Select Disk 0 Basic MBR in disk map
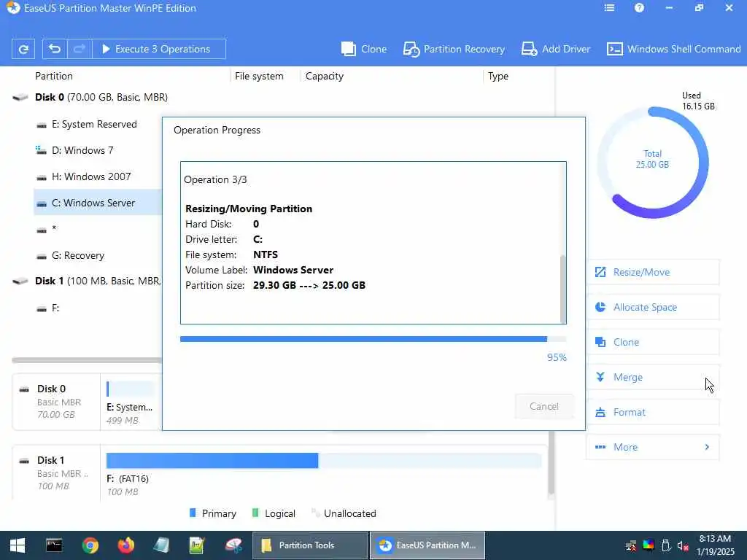The height and width of the screenshot is (560, 747). [56, 402]
